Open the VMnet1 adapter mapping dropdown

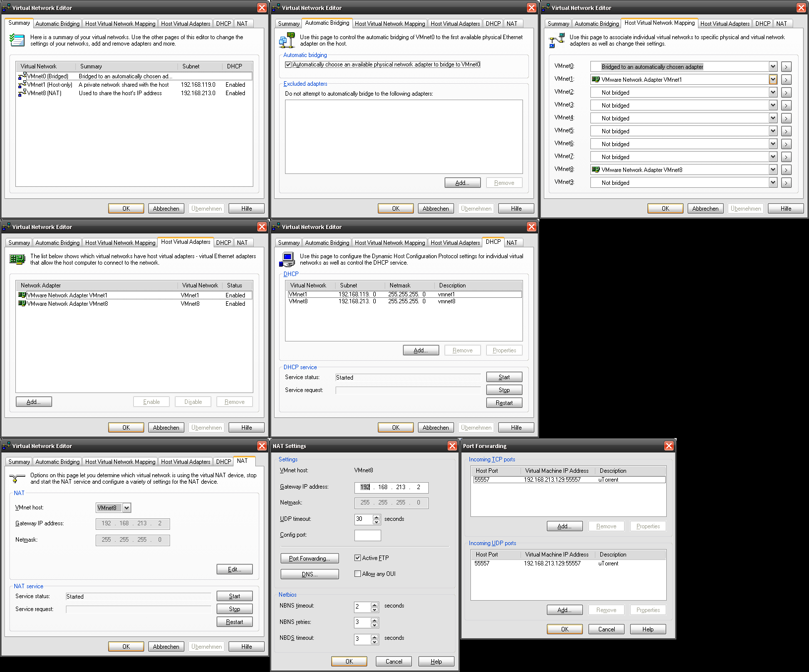[773, 79]
